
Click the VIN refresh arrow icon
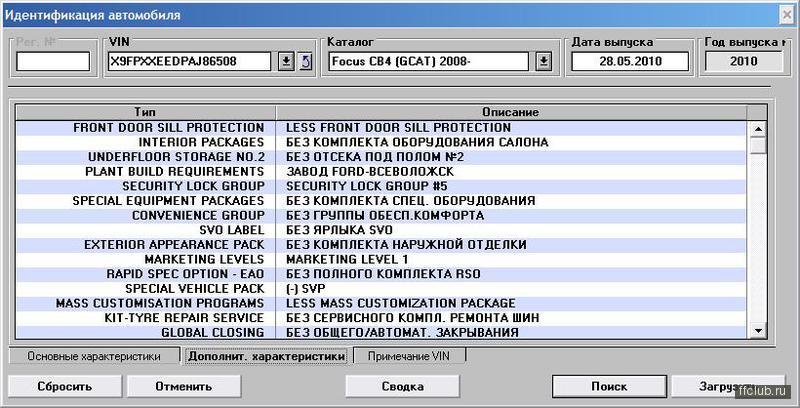click(x=305, y=62)
